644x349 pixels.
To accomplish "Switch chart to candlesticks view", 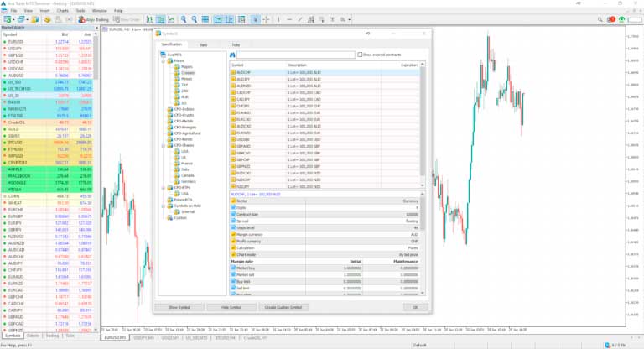I will click(160, 19).
